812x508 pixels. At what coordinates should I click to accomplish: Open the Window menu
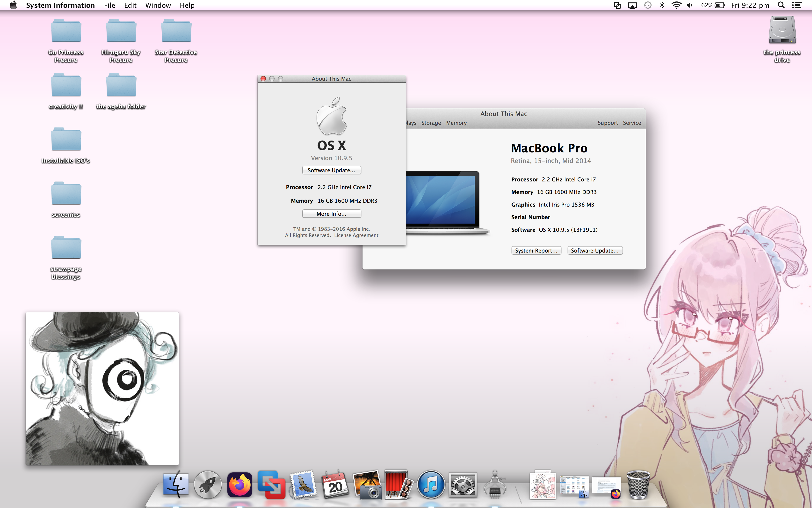click(158, 5)
